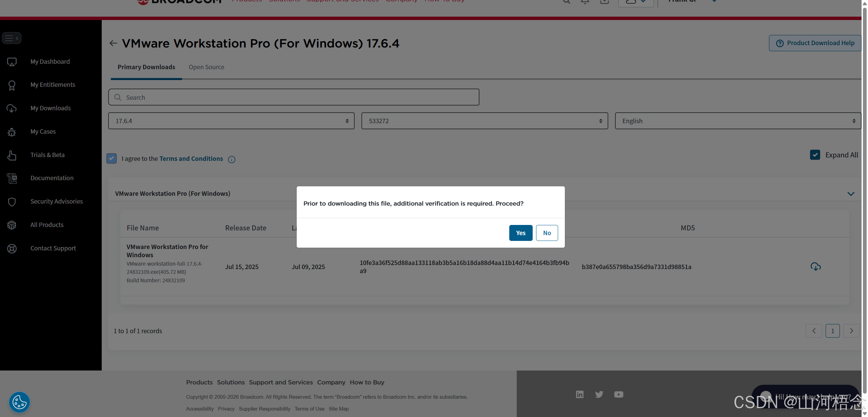Go to My Downloads cloud icon
The height and width of the screenshot is (417, 868).
[x=12, y=108]
